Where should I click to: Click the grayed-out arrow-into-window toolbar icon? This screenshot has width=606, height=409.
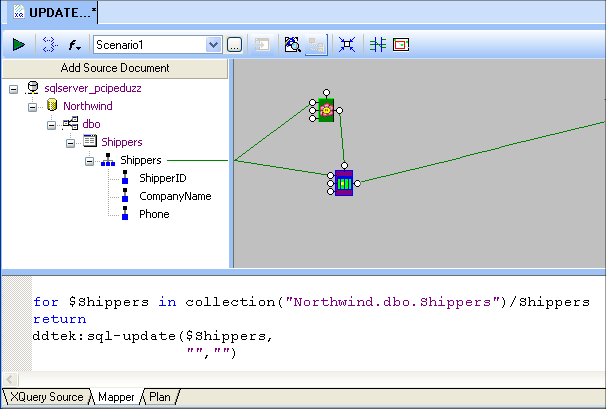262,45
